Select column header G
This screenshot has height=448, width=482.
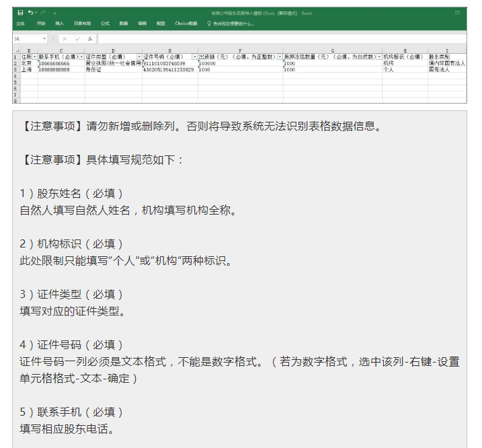[x=333, y=50]
